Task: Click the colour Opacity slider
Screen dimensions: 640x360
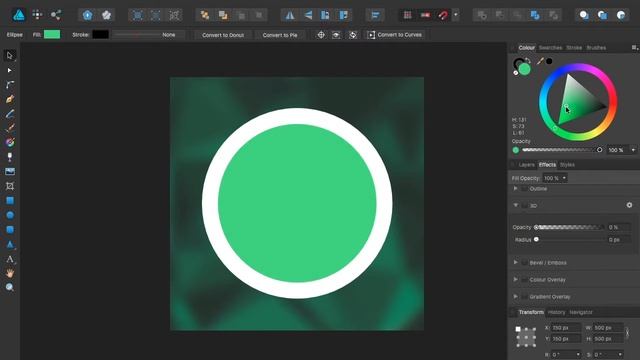Action: [562, 150]
